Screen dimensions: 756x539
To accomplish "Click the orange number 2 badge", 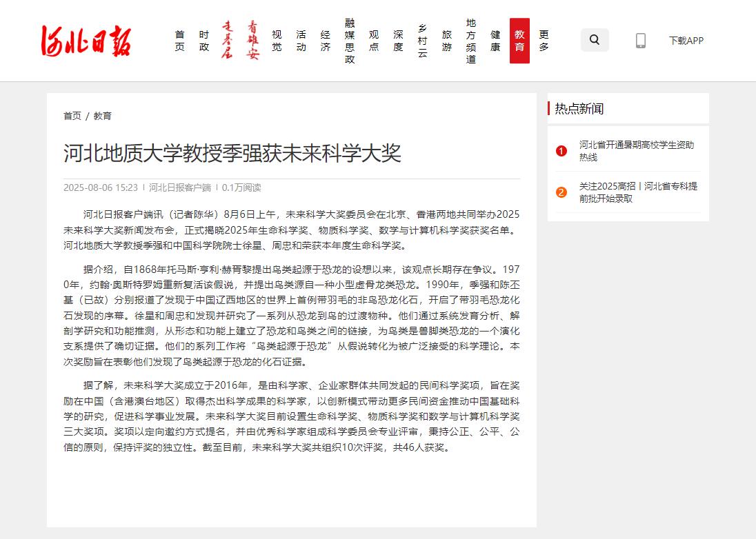I will pyautogui.click(x=561, y=192).
